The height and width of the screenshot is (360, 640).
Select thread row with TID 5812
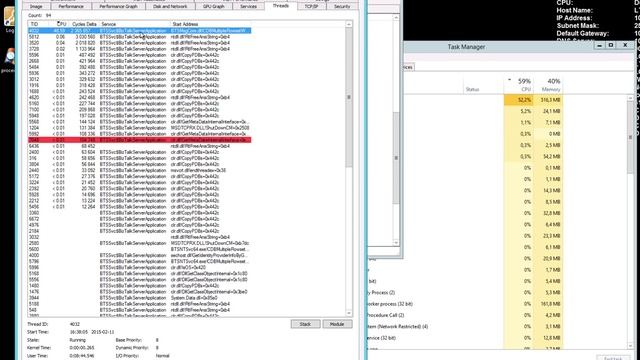tap(139, 37)
